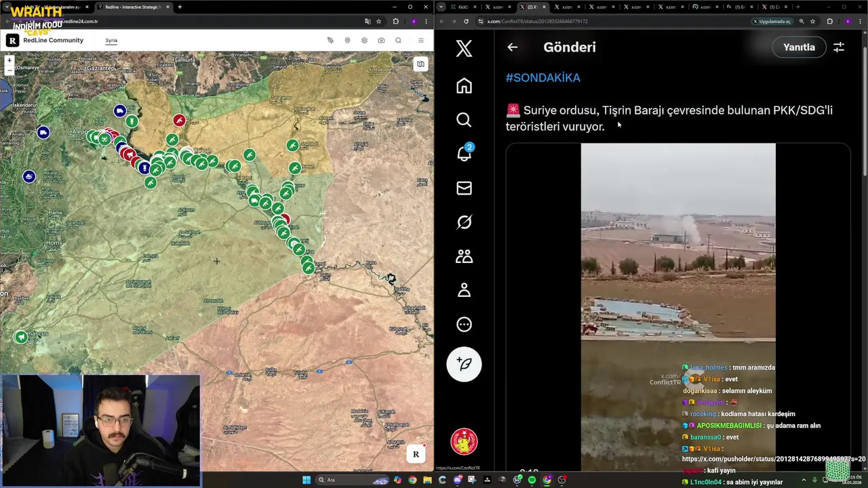Screen dimensions: 868x488
Task: Open profile avatar in right browser toolbar
Action: [x=847, y=21]
